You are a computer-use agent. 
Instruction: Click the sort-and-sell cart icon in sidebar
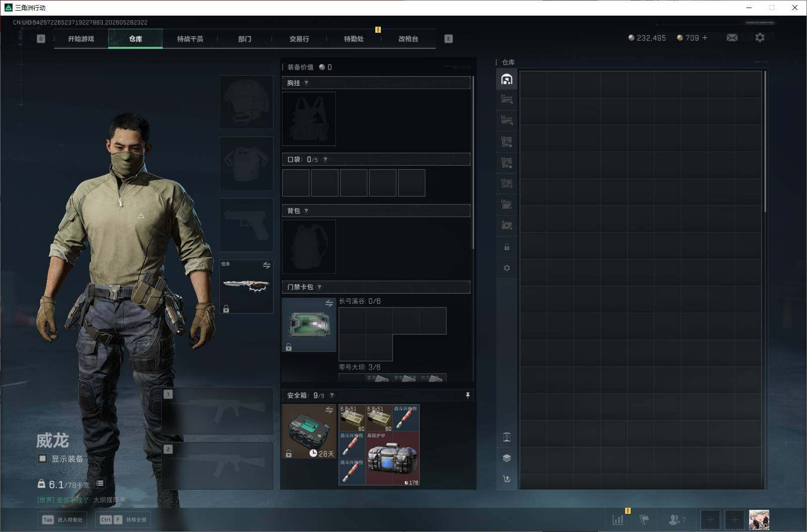coord(507,479)
